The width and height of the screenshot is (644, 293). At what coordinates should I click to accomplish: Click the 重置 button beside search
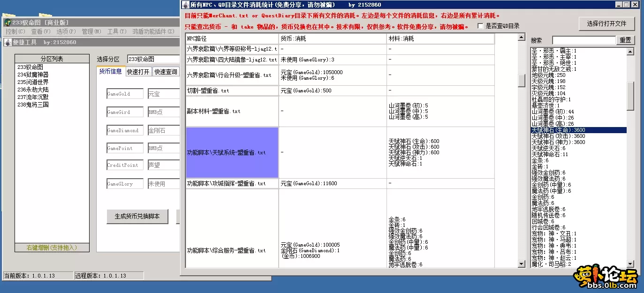tap(625, 40)
